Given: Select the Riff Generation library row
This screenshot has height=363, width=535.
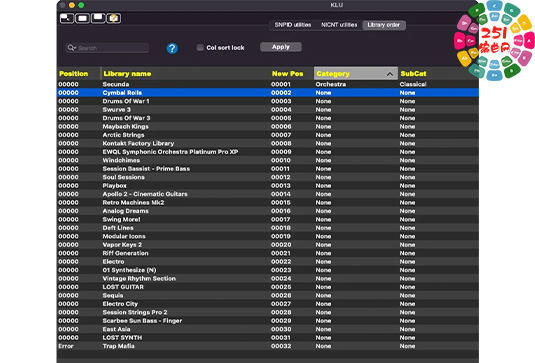Looking at the screenshot, I should pyautogui.click(x=268, y=253).
